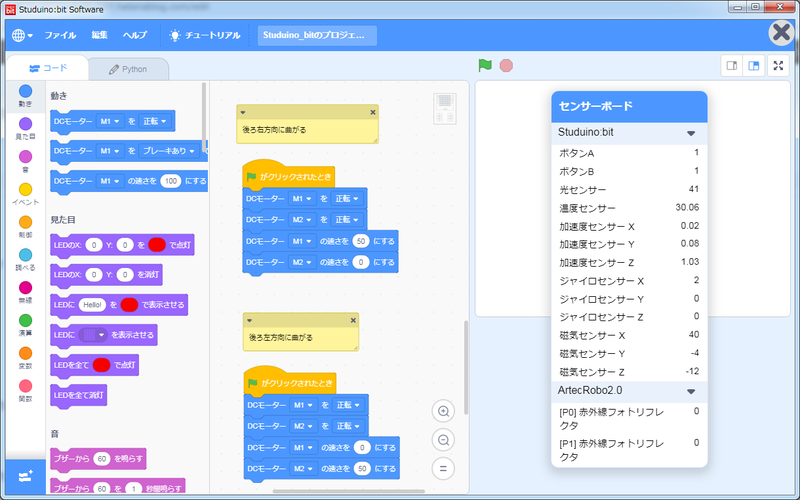This screenshot has width=800, height=500.
Task: Click the 光センサー row in sensor board
Action: click(629, 190)
